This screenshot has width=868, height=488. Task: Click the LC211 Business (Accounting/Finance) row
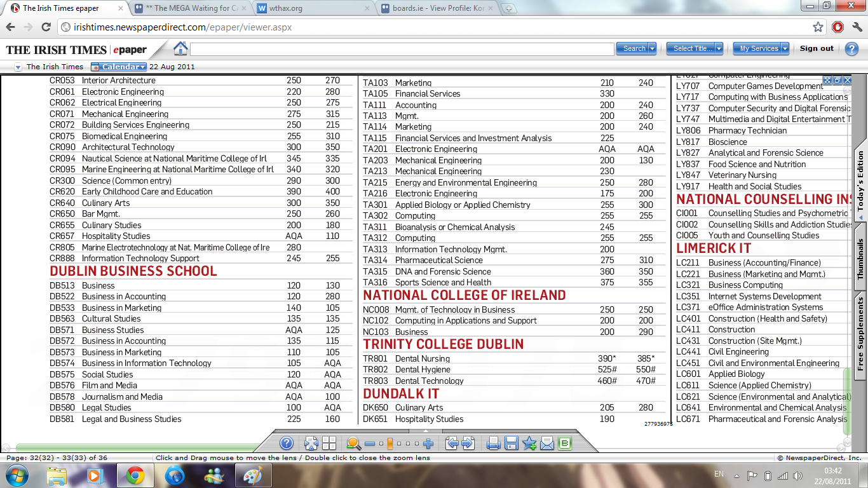point(763,262)
